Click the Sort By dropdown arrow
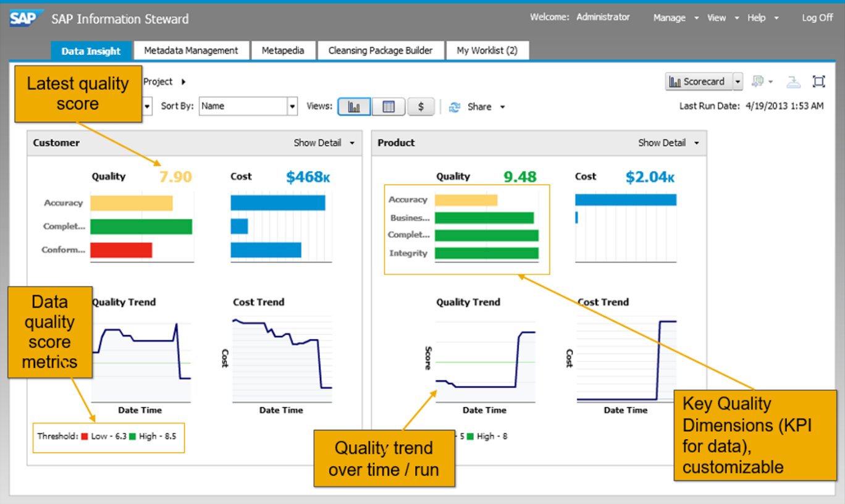Screen dimensions: 845x504 coord(293,106)
